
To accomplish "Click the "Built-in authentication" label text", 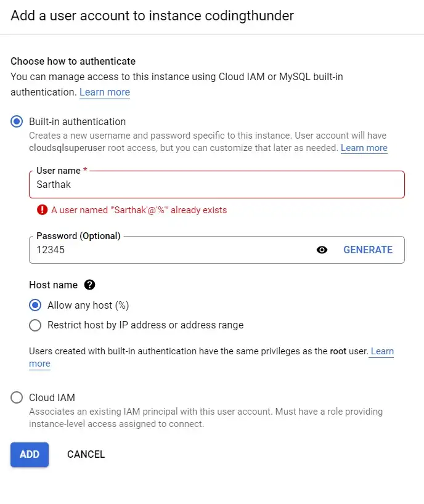I will [78, 122].
